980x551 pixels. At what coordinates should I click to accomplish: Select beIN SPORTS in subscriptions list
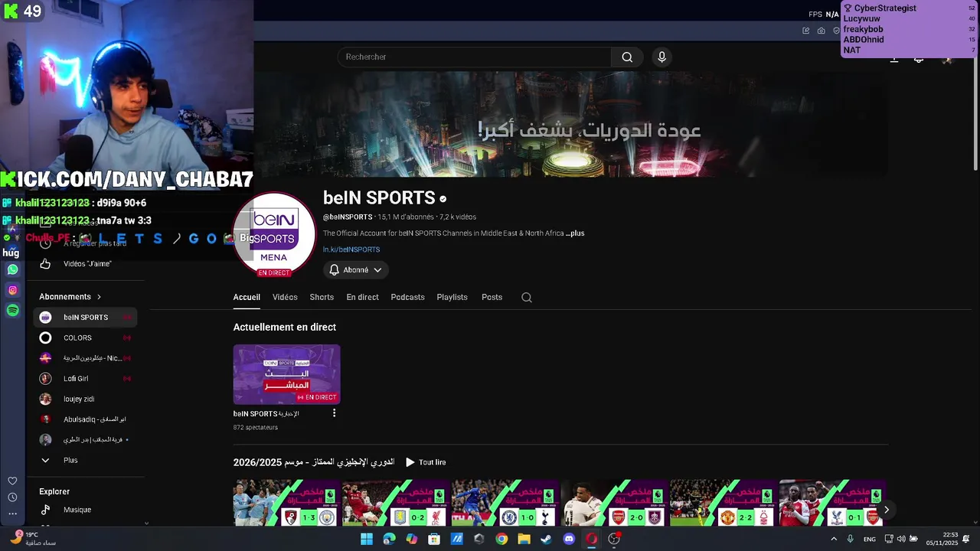(x=83, y=318)
